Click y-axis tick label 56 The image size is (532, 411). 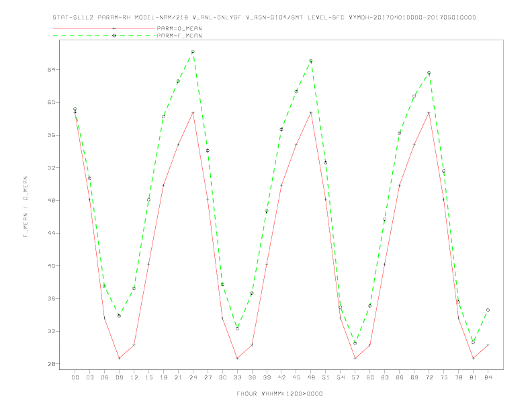click(x=53, y=135)
